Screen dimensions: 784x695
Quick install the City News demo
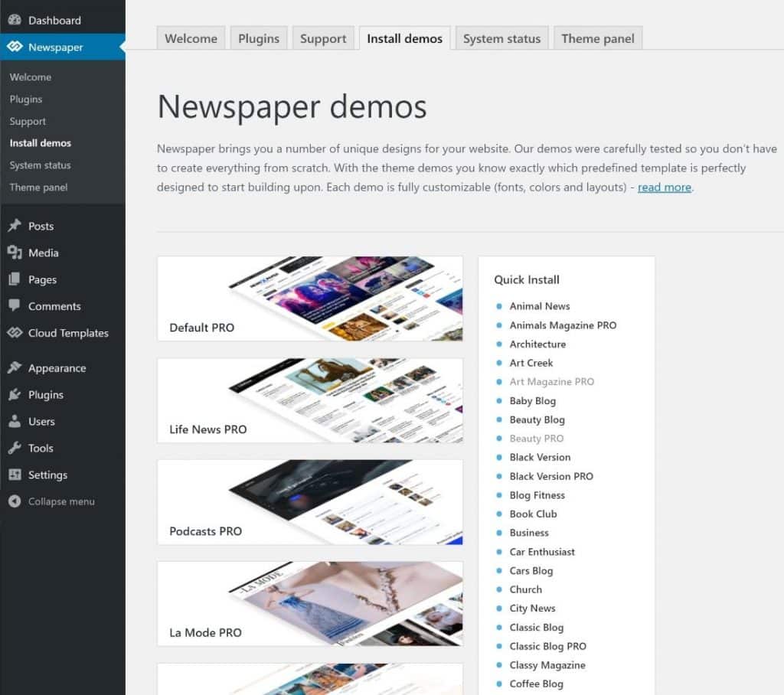533,608
